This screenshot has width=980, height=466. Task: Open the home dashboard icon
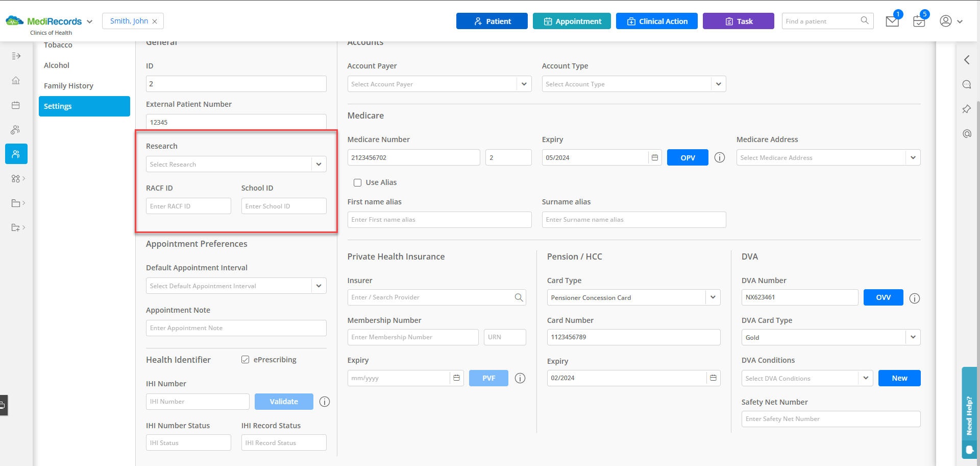click(16, 80)
